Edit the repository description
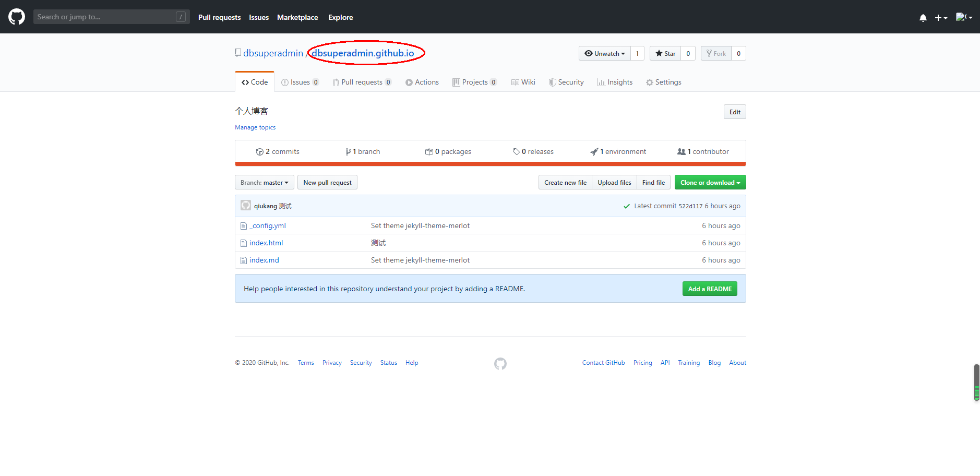The image size is (980, 476). coord(735,112)
